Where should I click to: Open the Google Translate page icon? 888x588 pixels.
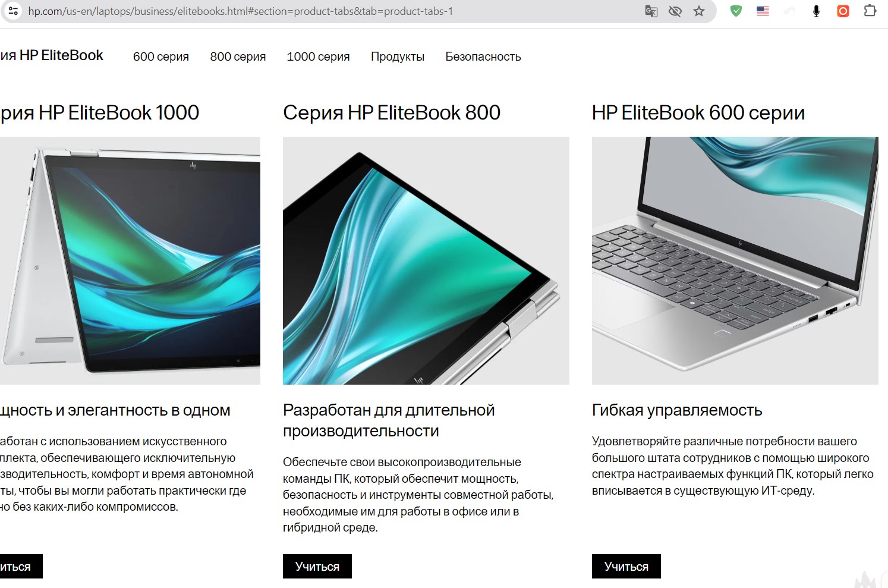point(651,11)
